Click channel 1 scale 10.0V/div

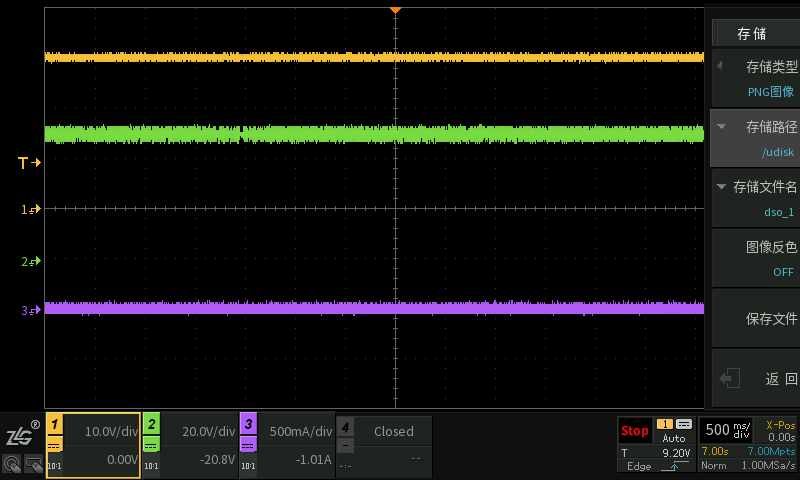(x=111, y=432)
